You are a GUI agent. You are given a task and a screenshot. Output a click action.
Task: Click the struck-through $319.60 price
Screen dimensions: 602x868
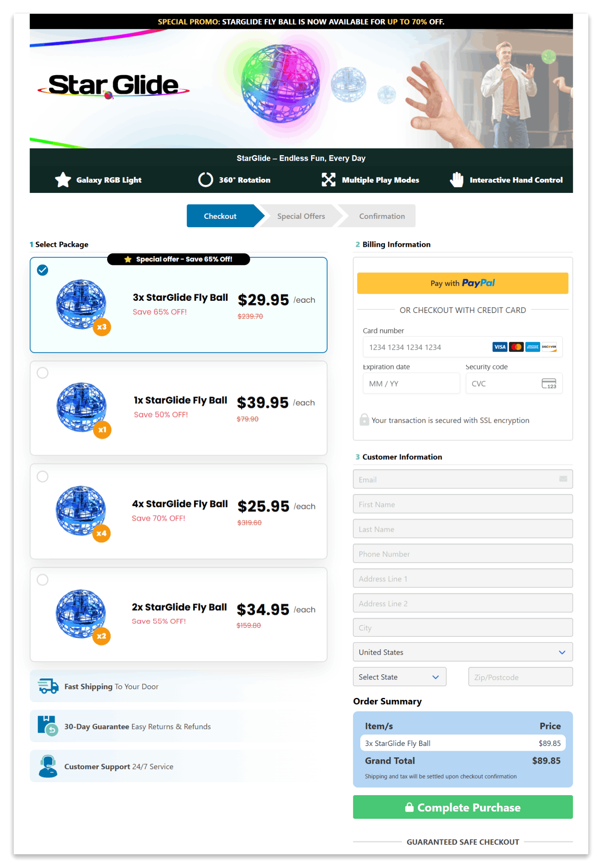tap(249, 522)
